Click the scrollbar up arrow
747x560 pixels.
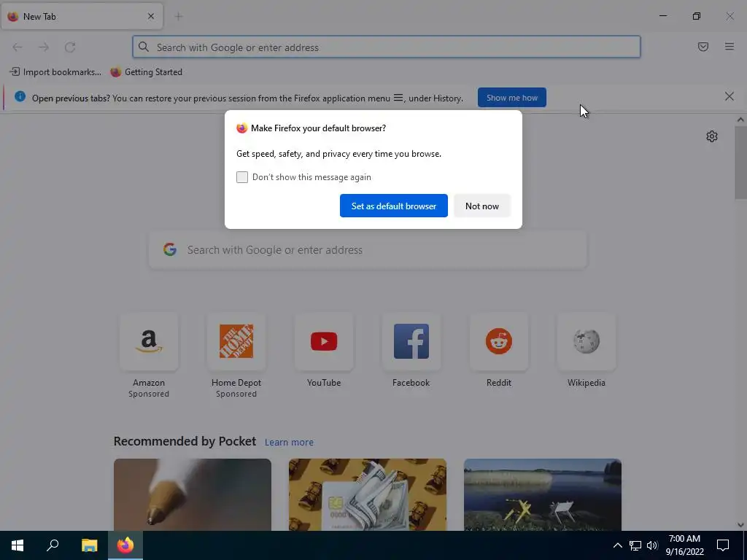click(x=740, y=120)
